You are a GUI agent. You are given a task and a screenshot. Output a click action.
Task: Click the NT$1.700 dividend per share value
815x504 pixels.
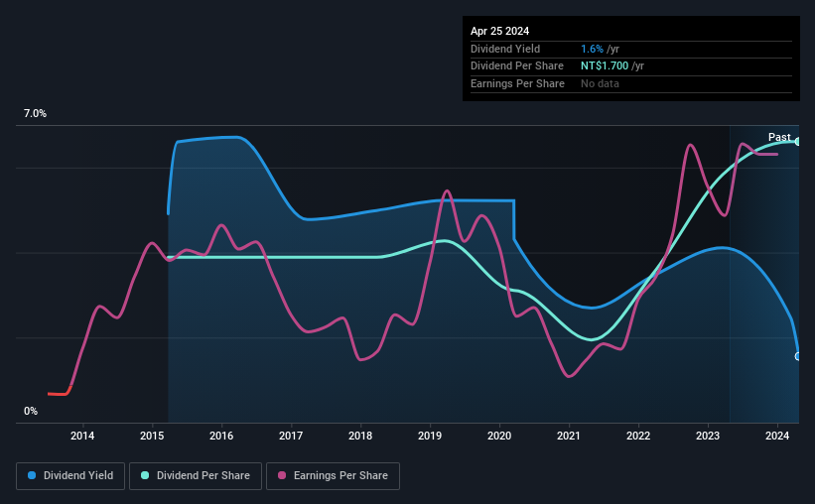click(605, 66)
